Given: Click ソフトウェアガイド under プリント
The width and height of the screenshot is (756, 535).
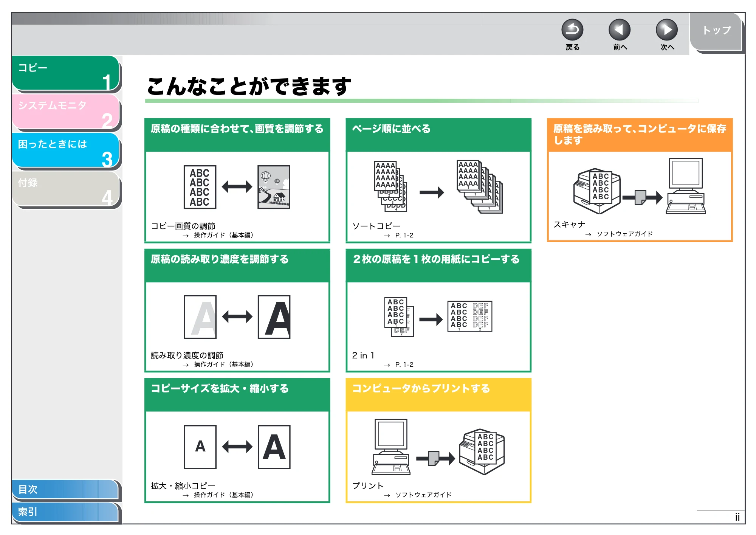Looking at the screenshot, I should [x=423, y=495].
